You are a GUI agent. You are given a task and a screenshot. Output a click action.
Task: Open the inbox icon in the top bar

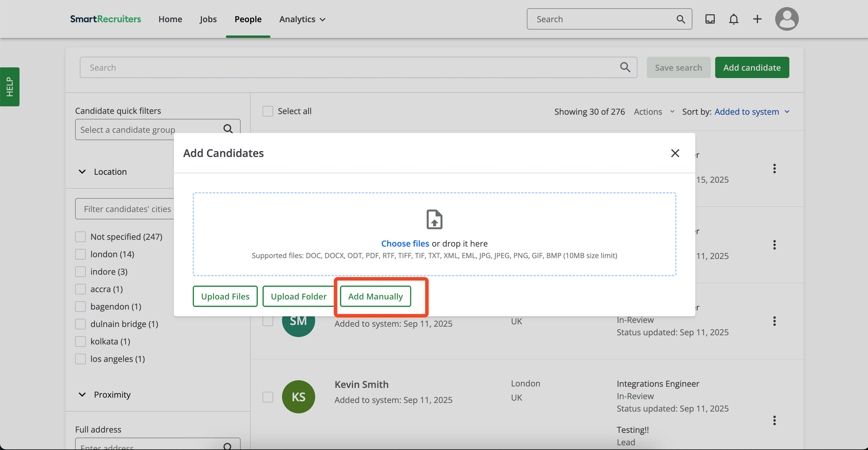tap(710, 19)
